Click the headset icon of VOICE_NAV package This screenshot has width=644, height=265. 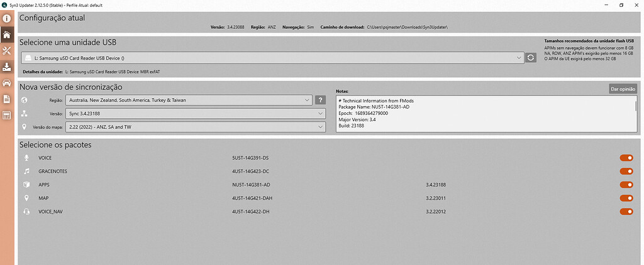pyautogui.click(x=26, y=212)
